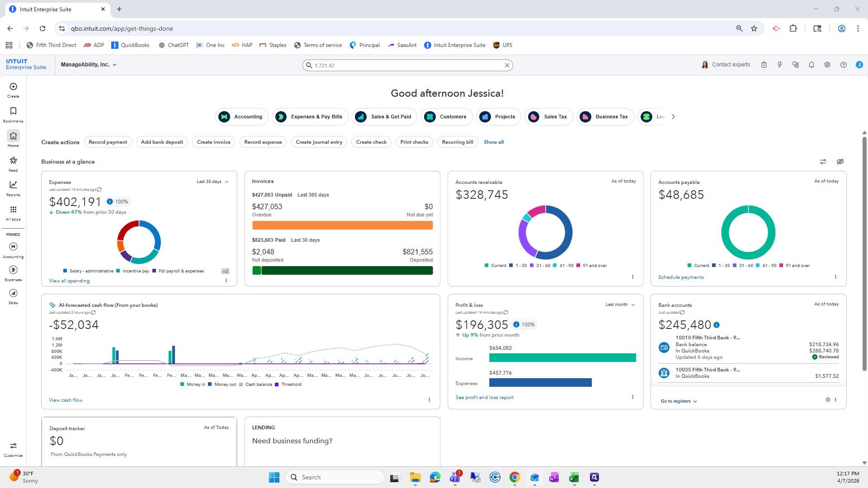The height and width of the screenshot is (488, 868).
Task: Select Sales & Get Paid chip
Action: 385,117
